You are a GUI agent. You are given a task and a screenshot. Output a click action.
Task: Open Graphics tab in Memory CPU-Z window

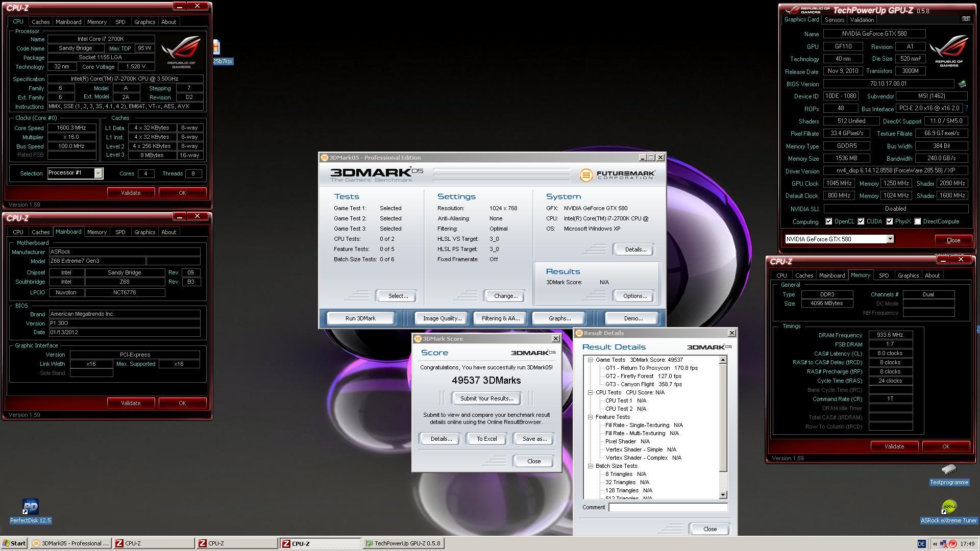coord(908,275)
